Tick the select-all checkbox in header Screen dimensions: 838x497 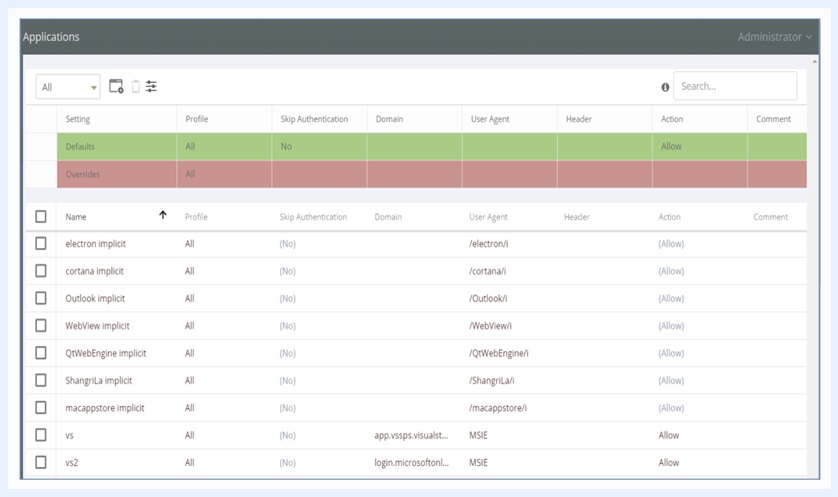(41, 216)
